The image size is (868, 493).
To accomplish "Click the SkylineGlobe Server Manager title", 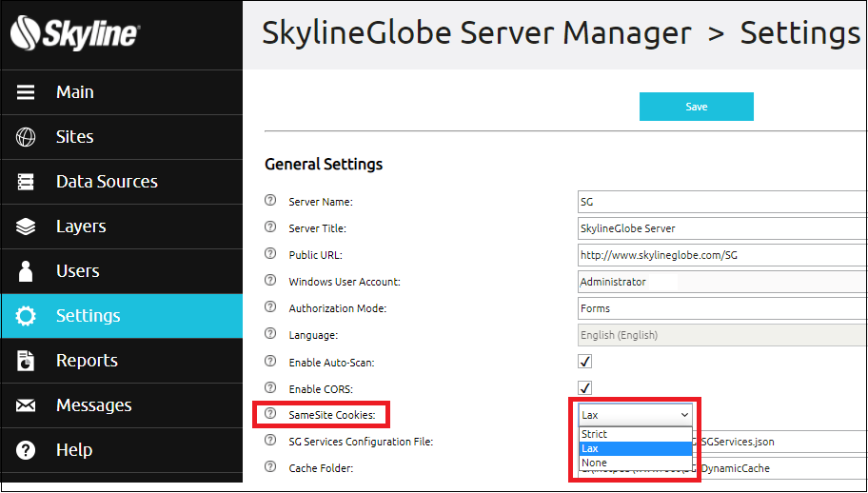I will 477,33.
